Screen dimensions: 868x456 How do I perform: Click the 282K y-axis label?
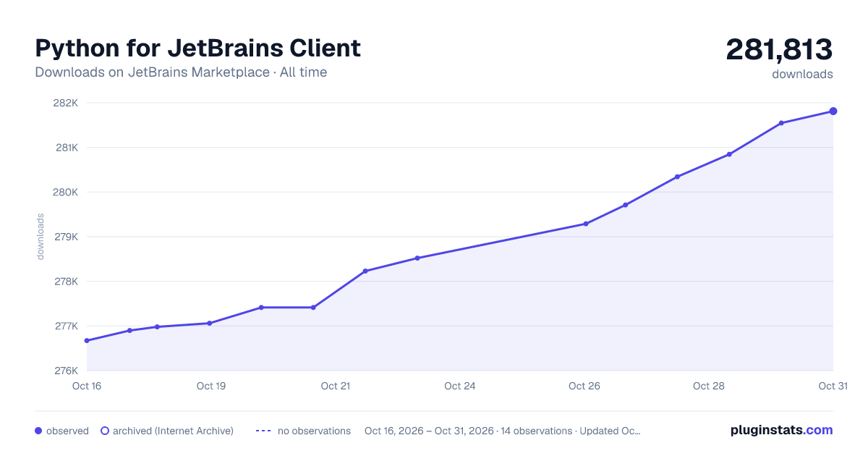pyautogui.click(x=66, y=103)
